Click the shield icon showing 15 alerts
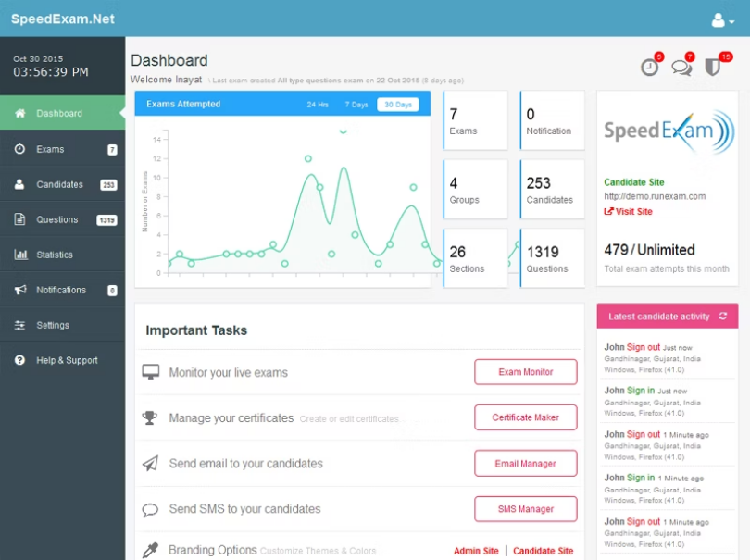Screen dimensions: 750x560 pyautogui.click(x=713, y=68)
